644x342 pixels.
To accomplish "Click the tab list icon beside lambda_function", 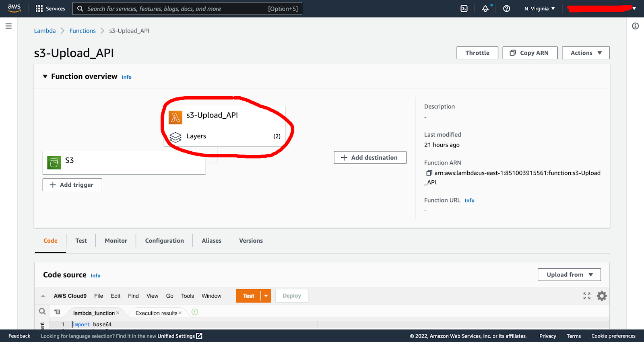I will click(x=58, y=312).
